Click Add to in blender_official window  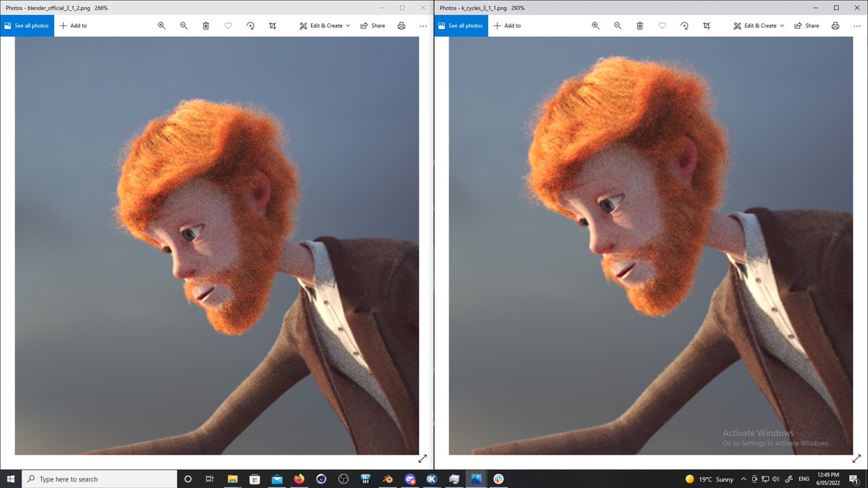[x=73, y=25]
